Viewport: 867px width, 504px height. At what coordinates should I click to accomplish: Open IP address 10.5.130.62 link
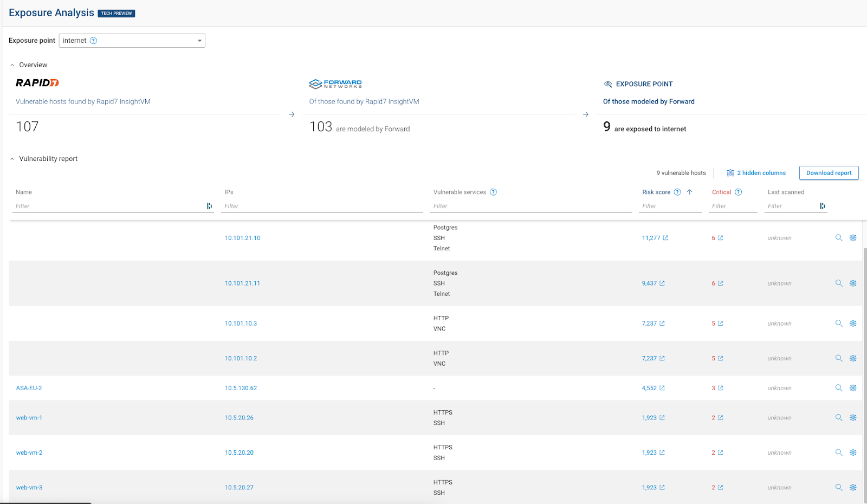point(241,388)
